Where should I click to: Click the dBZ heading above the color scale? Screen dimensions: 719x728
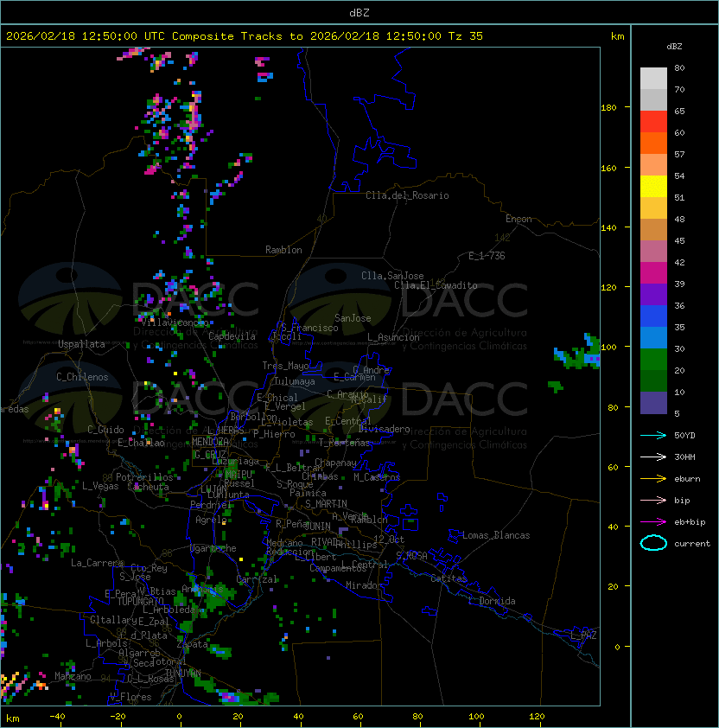tap(674, 47)
